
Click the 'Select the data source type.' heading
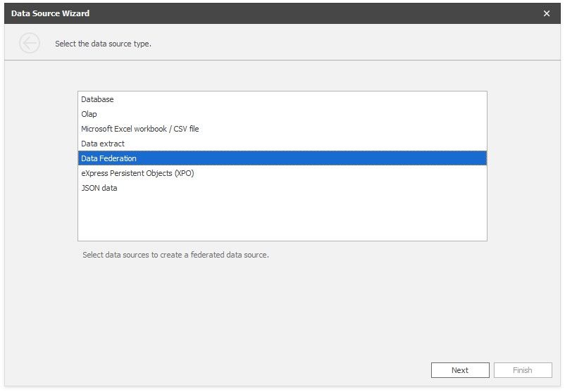[104, 44]
